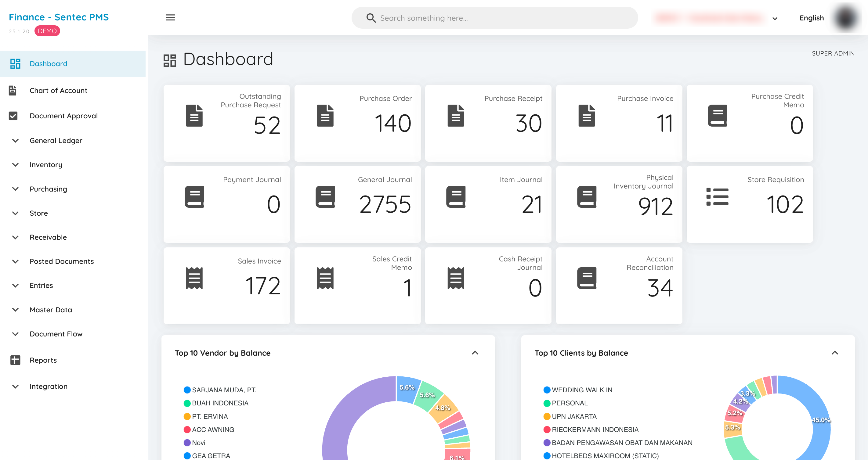
Task: Click the user avatar at top right
Action: (846, 18)
